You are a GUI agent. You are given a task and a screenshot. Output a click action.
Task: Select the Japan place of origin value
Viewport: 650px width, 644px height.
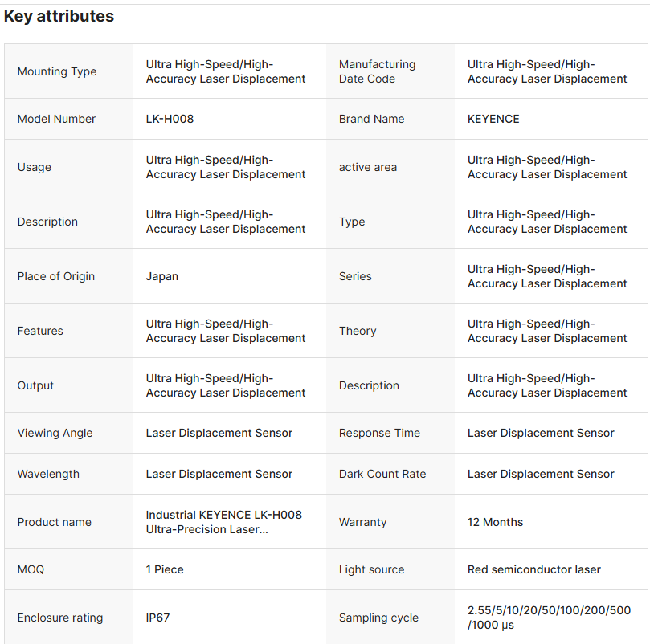pos(162,276)
